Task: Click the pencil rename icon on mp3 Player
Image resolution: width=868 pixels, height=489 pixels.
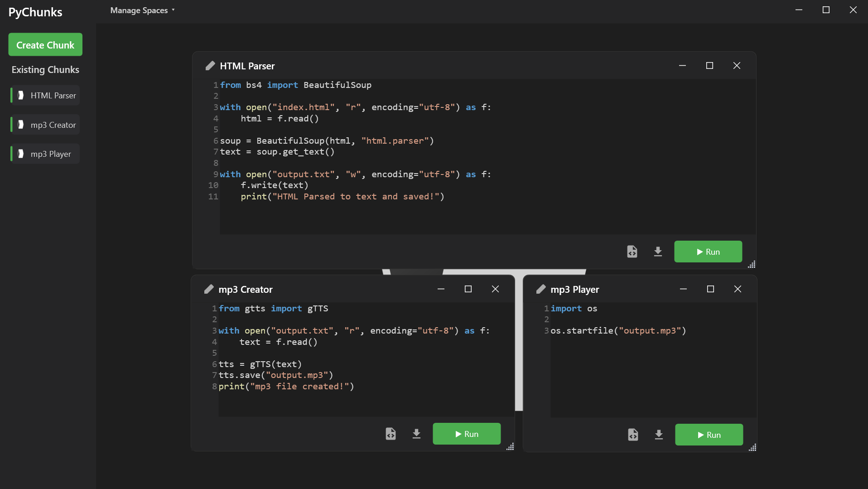Action: point(541,289)
